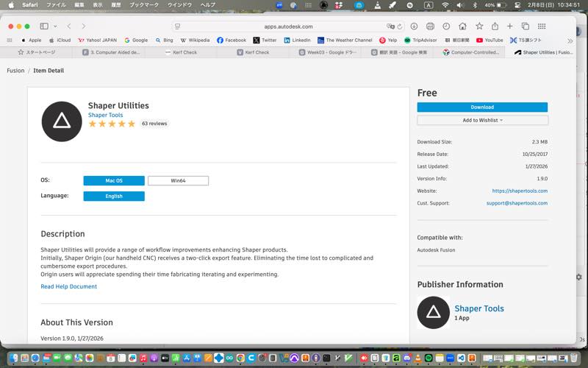
Task: Switch to the Computer-Controlled... tab
Action: [x=471, y=52]
